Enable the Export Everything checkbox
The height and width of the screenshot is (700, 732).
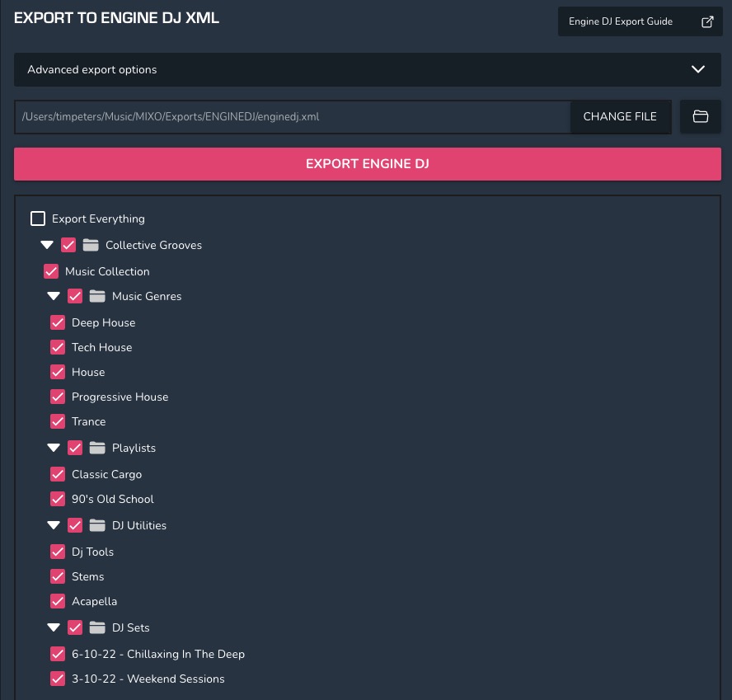click(38, 218)
